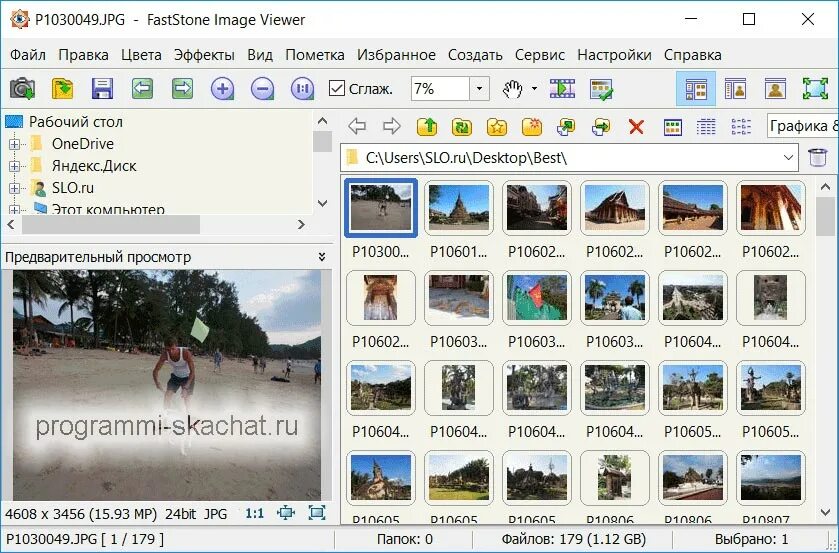
Task: Open the Графика file filter dropdown
Action: coord(803,126)
